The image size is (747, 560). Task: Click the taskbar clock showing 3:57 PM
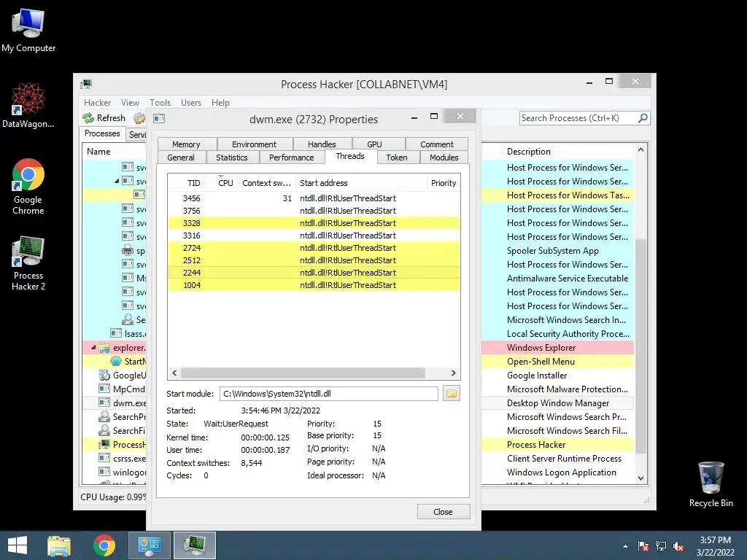pyautogui.click(x=715, y=546)
